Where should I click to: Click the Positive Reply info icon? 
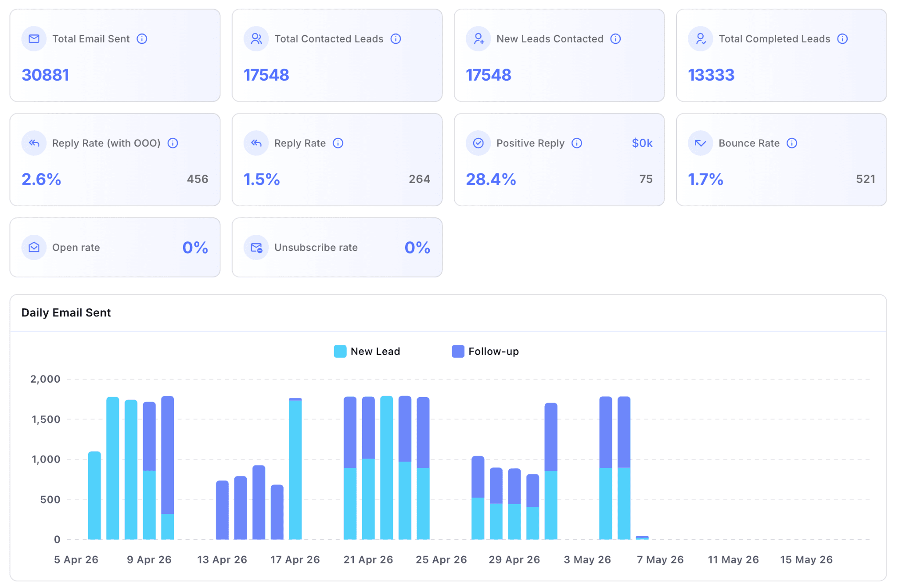[x=576, y=143]
